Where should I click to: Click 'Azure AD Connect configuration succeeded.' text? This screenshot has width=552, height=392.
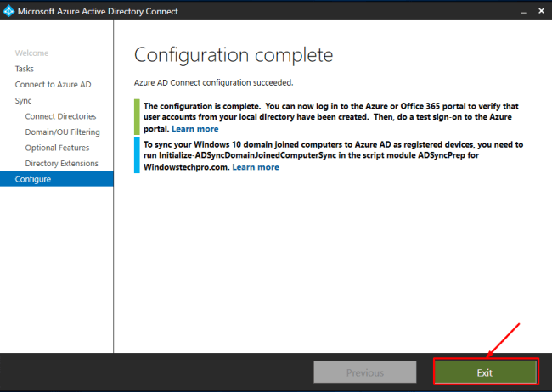tap(214, 82)
